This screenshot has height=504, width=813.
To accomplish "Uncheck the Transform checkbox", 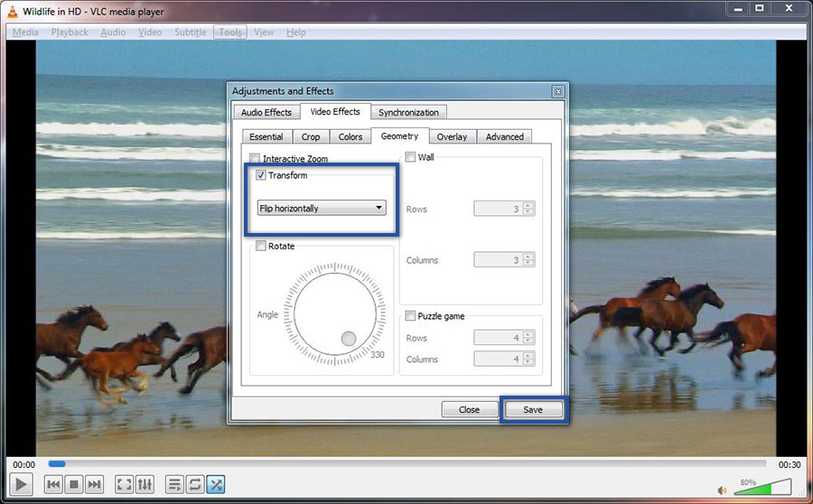I will (x=261, y=175).
